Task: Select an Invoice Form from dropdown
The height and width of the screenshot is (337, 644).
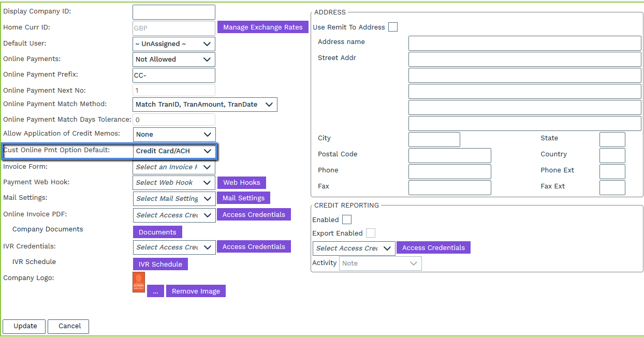Action: pyautogui.click(x=174, y=167)
